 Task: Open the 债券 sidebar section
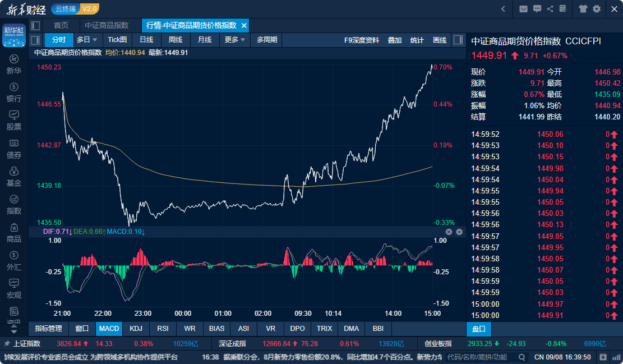click(x=14, y=149)
